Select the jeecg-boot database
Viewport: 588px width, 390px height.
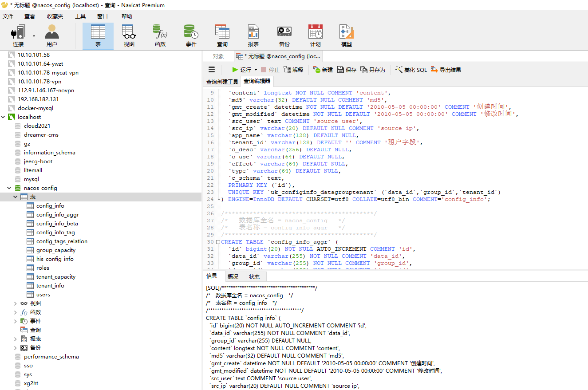point(38,162)
